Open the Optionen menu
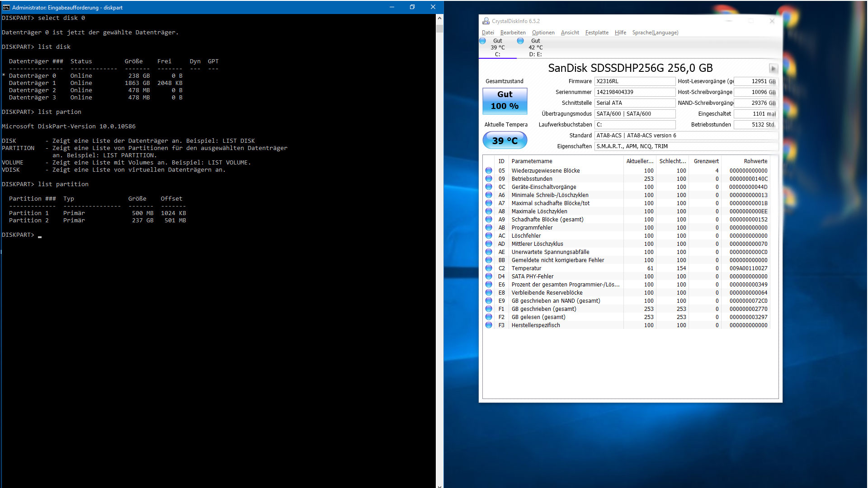The height and width of the screenshot is (488, 868). point(543,33)
